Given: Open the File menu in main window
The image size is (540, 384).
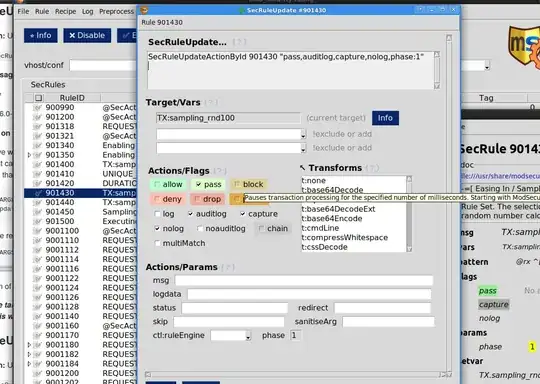Looking at the screenshot, I should [23, 11].
